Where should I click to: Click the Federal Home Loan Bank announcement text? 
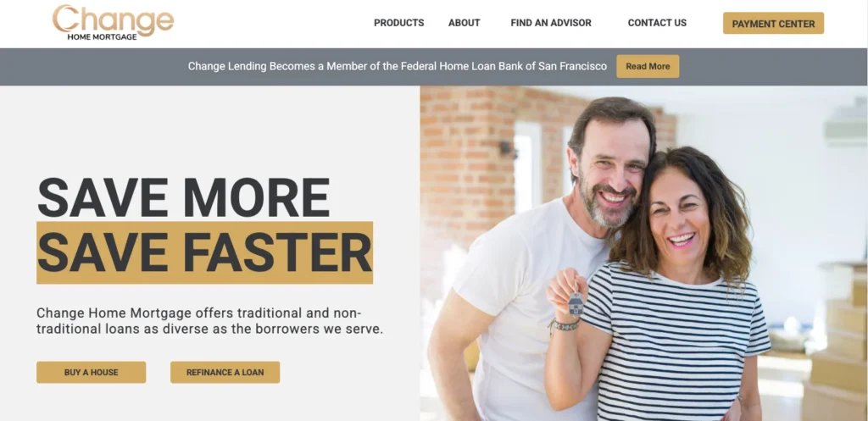[x=398, y=66]
